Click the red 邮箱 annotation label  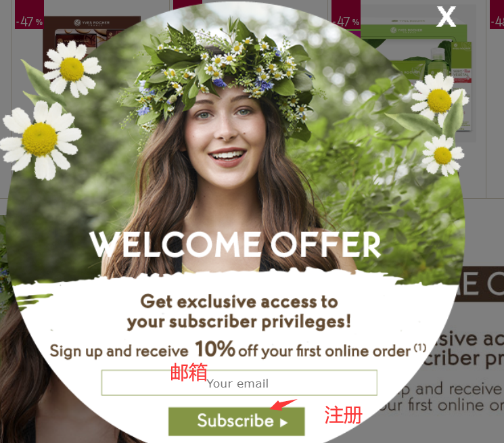tap(189, 373)
